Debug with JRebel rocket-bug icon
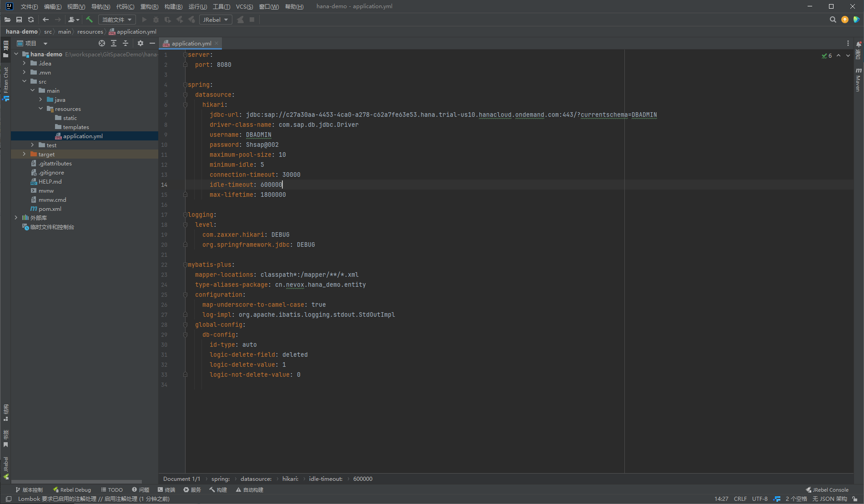864x504 pixels. click(x=191, y=20)
